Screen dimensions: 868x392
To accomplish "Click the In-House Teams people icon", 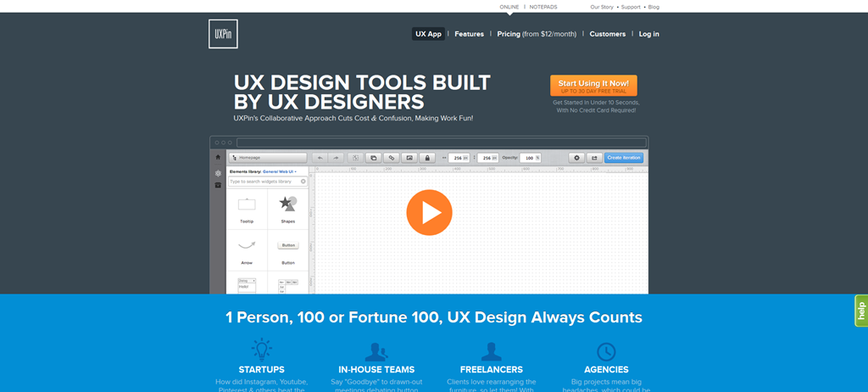I will [376, 351].
